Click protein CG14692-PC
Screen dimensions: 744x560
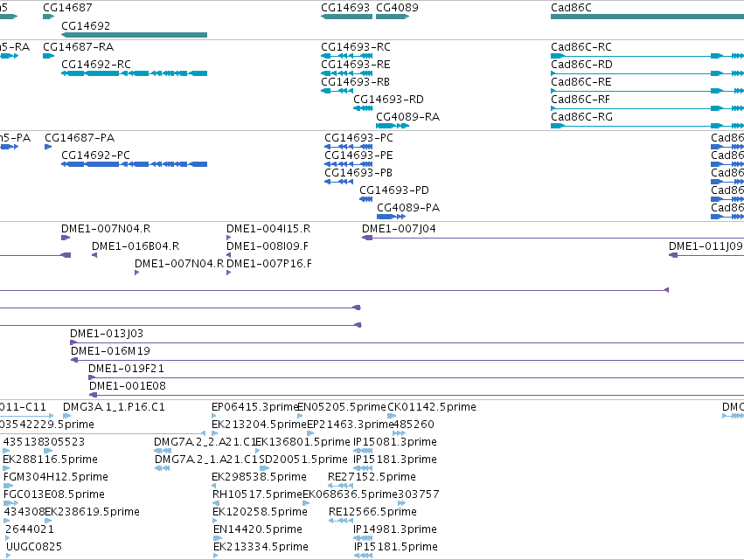click(95, 156)
